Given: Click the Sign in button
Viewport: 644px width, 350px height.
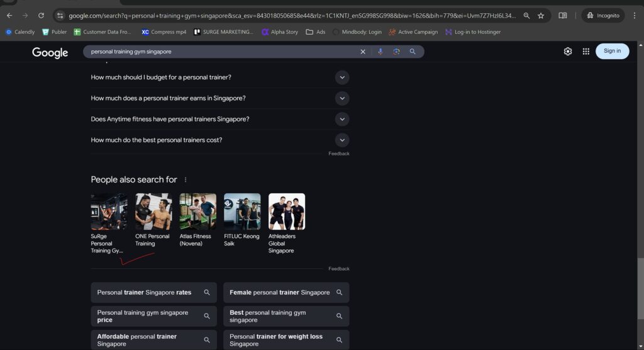Looking at the screenshot, I should point(612,51).
